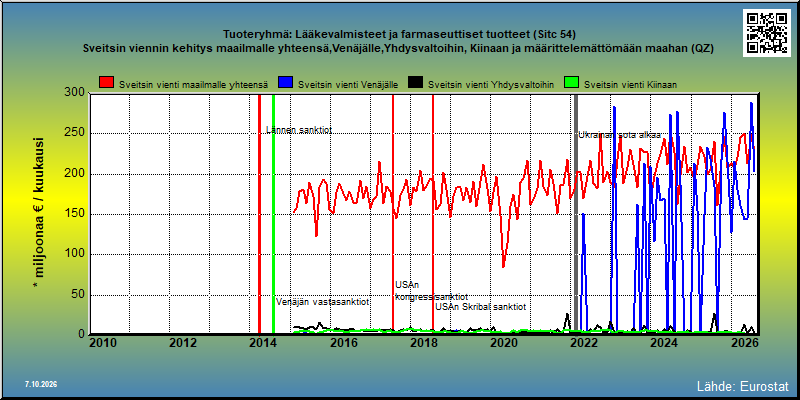Click the y-axis value 250
Screen dimensions: 800x400
[x=74, y=134]
